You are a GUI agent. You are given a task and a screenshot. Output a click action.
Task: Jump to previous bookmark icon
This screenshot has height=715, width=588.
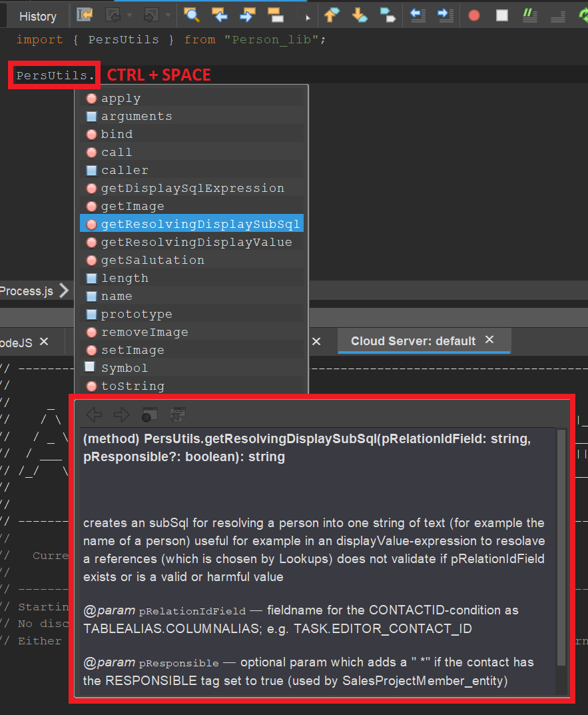tap(331, 15)
